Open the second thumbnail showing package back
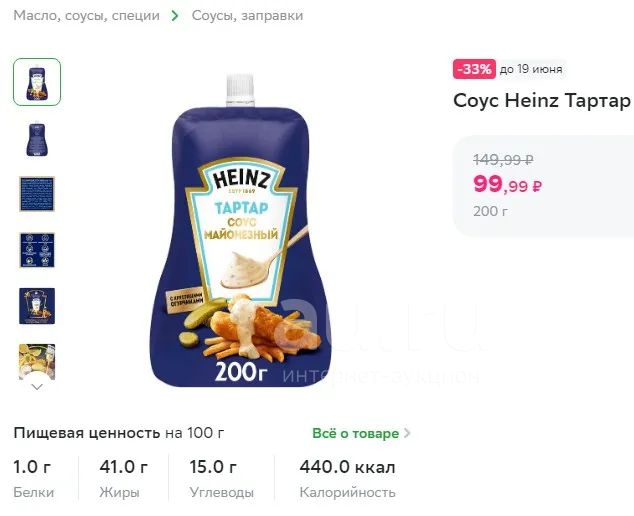Image resolution: width=634 pixels, height=516 pixels. pyautogui.click(x=37, y=139)
